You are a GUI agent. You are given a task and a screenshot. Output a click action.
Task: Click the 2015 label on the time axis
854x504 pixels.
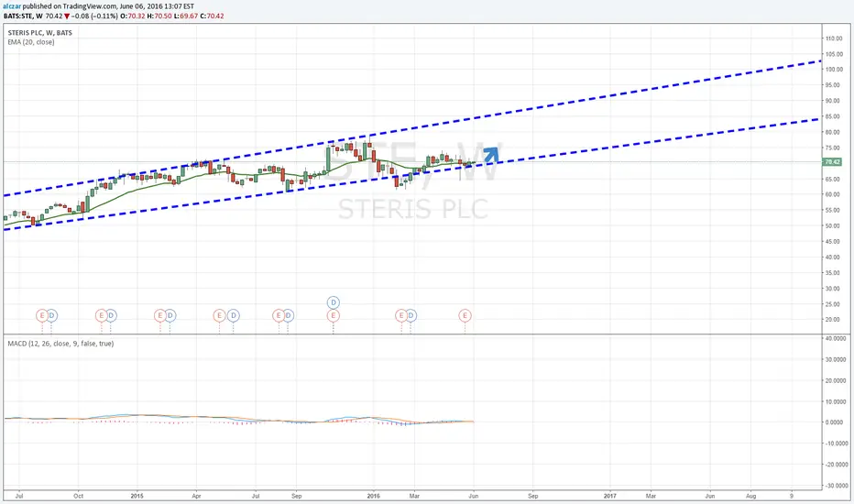137,496
